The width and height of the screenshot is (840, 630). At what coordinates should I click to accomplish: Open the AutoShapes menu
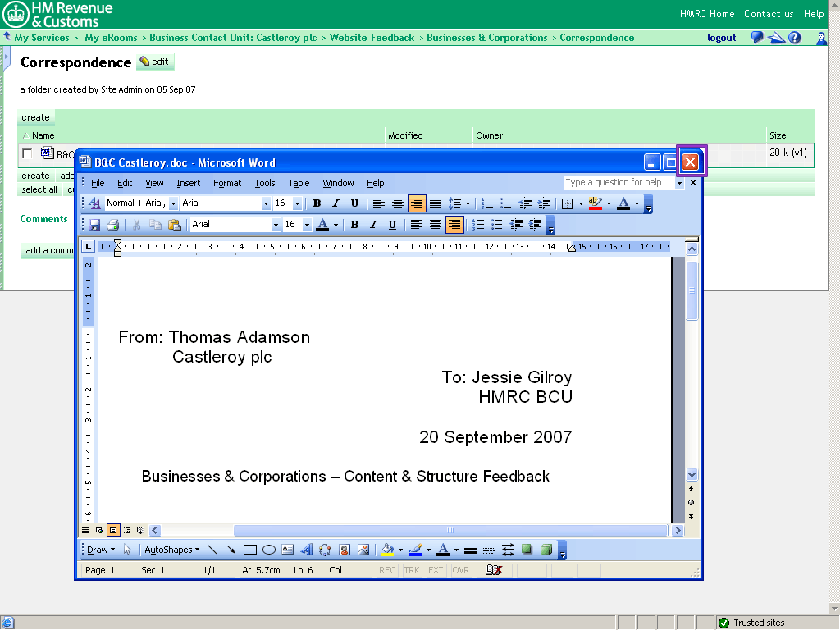click(x=171, y=550)
